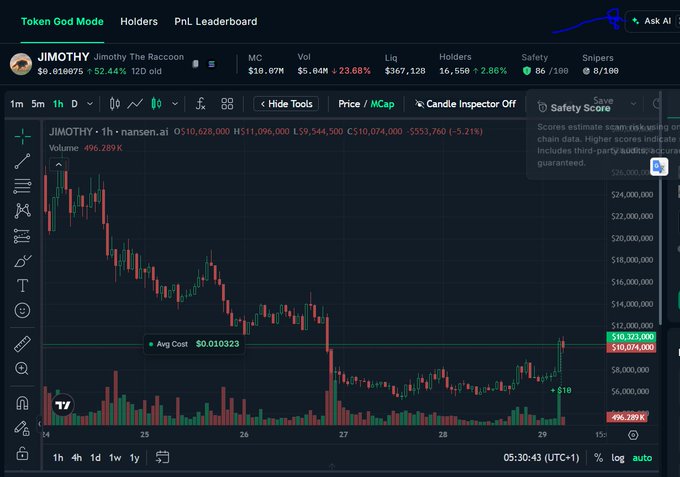Select the ruler measure tool
Image resolution: width=680 pixels, height=477 pixels.
[x=22, y=343]
